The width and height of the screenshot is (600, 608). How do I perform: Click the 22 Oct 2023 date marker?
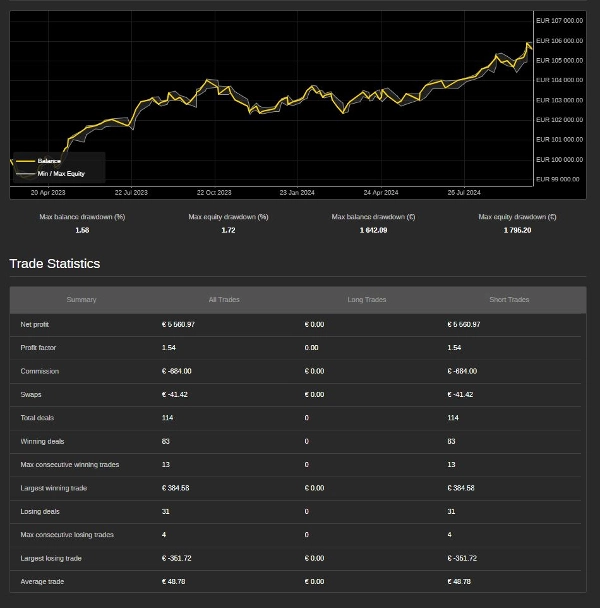point(214,192)
